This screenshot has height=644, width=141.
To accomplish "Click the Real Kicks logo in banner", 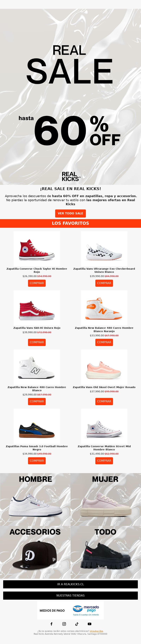I will click(x=71, y=177).
